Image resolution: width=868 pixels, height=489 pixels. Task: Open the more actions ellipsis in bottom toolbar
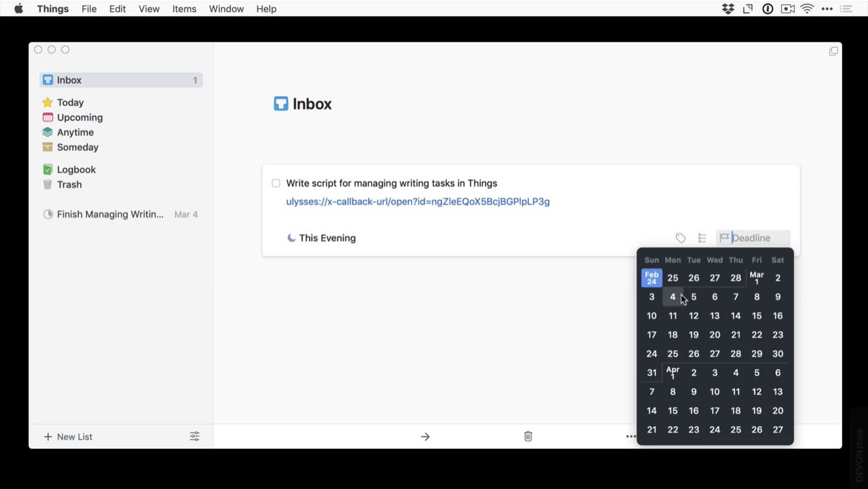pos(631,437)
